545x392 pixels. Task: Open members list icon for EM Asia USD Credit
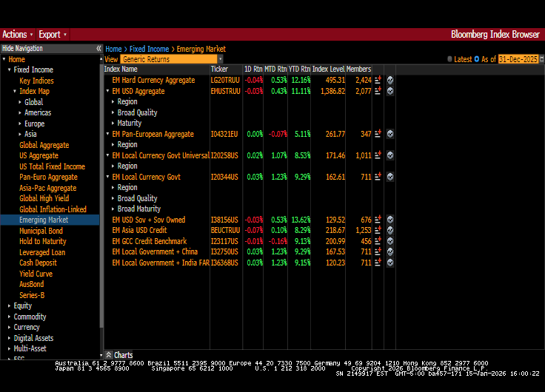378,230
